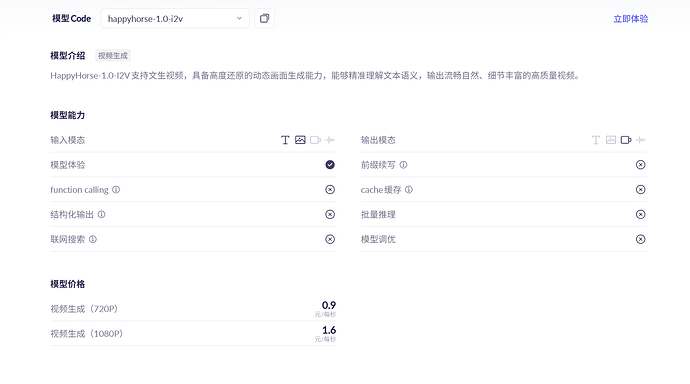Click the text input modality icon in 输入模态 row
690x384 pixels.
pyautogui.click(x=285, y=140)
